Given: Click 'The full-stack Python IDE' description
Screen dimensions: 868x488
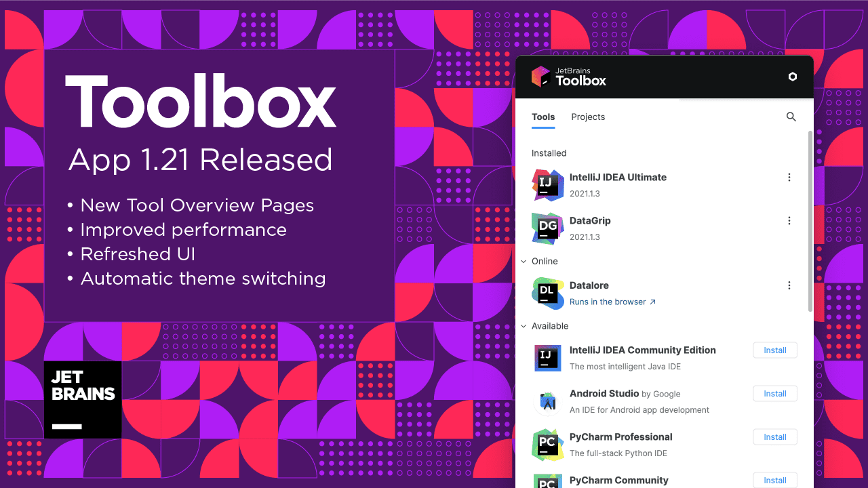Looking at the screenshot, I should pos(618,453).
